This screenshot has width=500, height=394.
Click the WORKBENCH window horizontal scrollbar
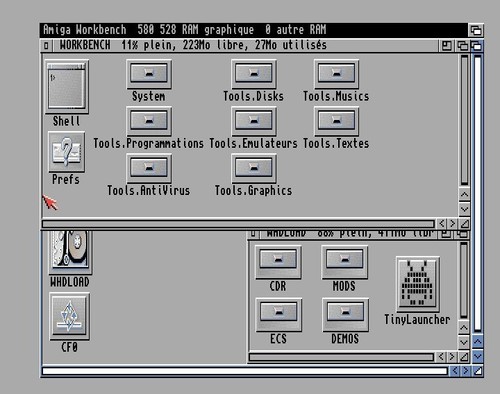(238, 224)
